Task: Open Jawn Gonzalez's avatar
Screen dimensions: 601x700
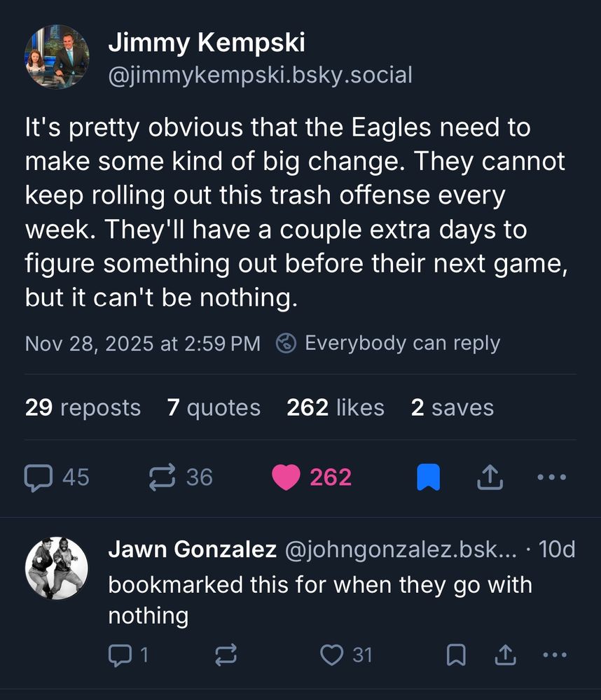Action: (x=57, y=568)
